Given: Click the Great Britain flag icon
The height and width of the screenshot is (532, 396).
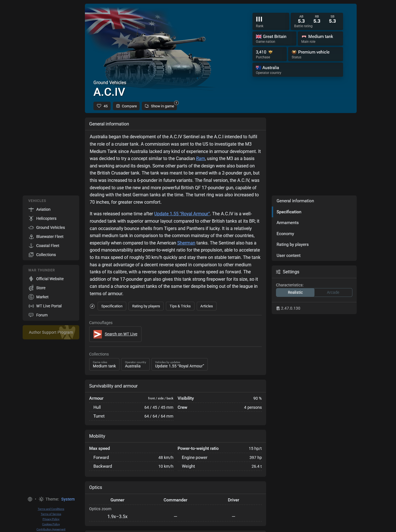Looking at the screenshot, I should [x=259, y=37].
